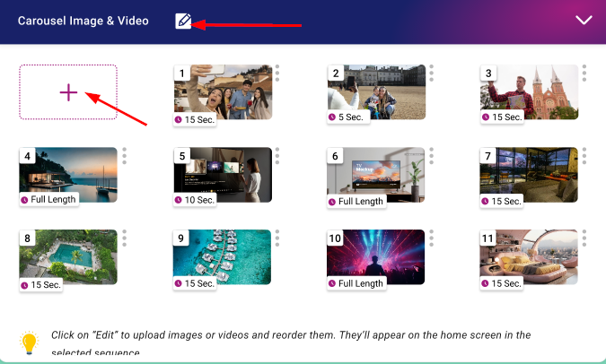606x364 pixels.
Task: Click the Full Length label on item 10
Action: click(356, 283)
